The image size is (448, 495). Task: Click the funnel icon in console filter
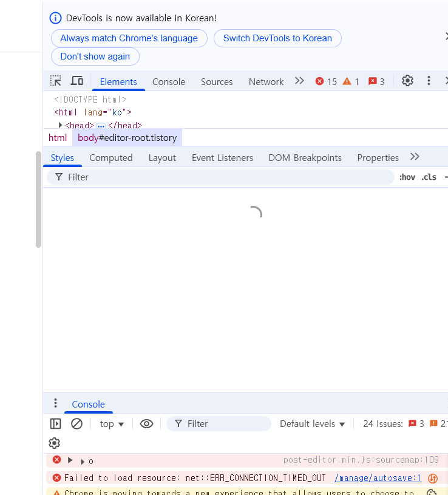(178, 423)
